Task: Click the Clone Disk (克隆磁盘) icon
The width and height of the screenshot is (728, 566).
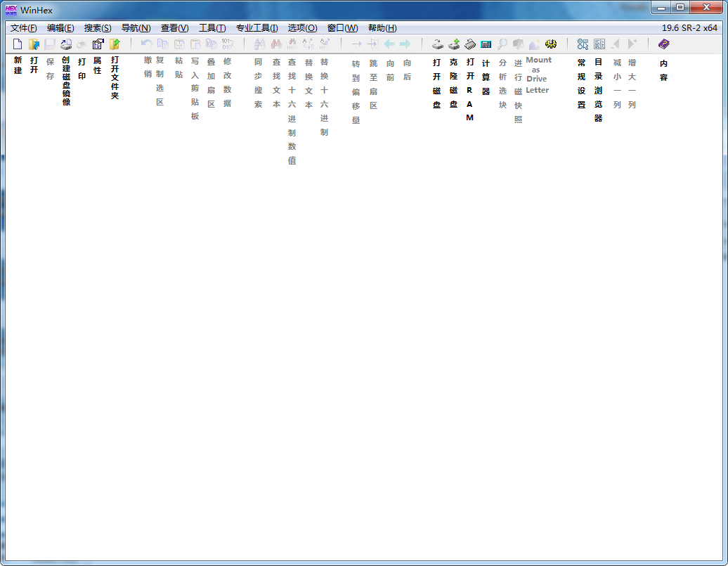Action: click(454, 44)
